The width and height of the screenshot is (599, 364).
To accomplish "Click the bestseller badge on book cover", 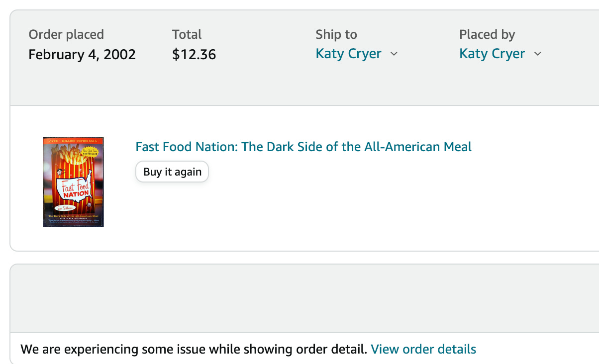I will coord(91,152).
